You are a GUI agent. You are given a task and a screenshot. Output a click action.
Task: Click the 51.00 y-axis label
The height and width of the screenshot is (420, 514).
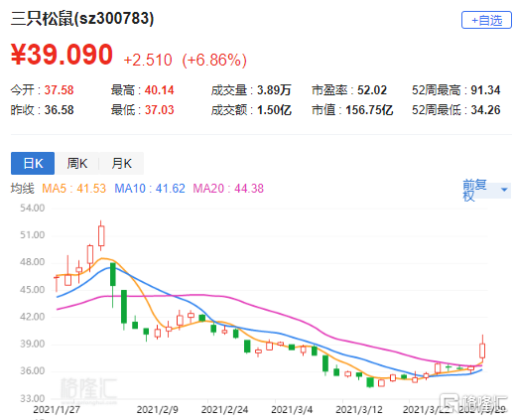(x=32, y=235)
